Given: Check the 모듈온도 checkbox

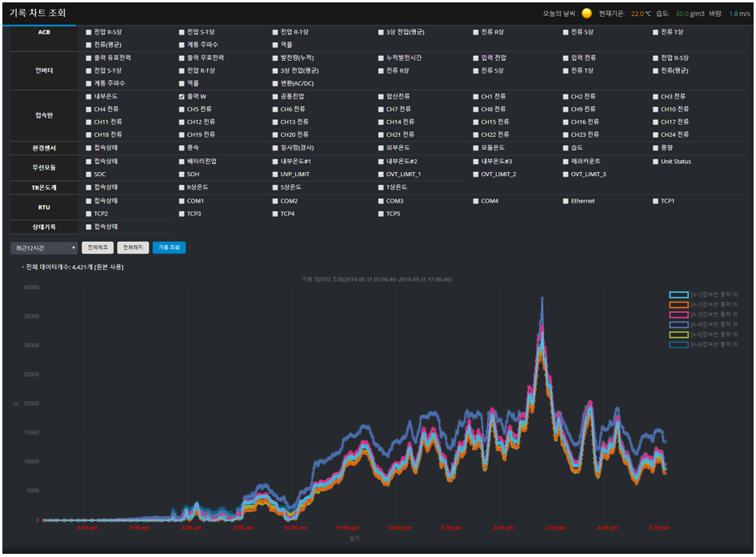Looking at the screenshot, I should [x=476, y=148].
